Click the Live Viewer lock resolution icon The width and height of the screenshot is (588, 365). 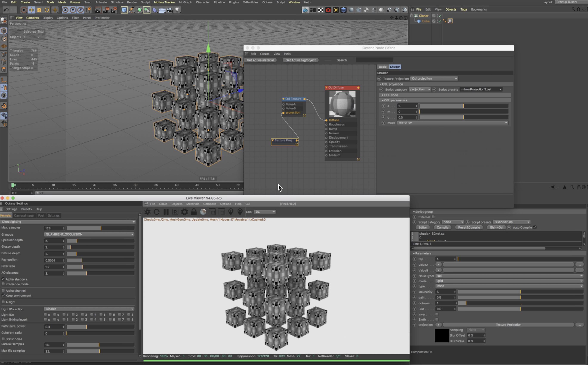[193, 212]
